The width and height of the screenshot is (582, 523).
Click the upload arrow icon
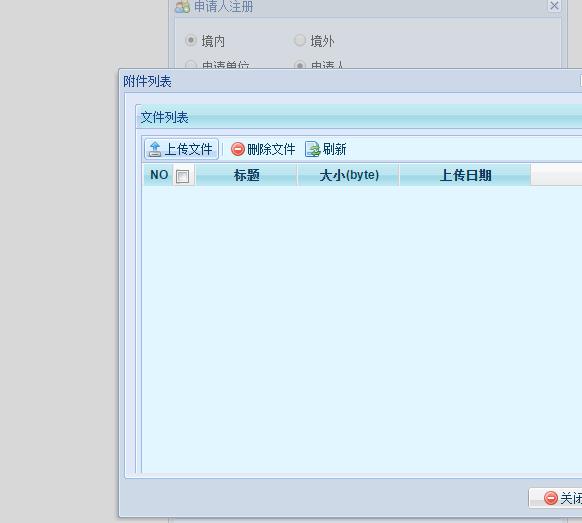click(x=154, y=149)
